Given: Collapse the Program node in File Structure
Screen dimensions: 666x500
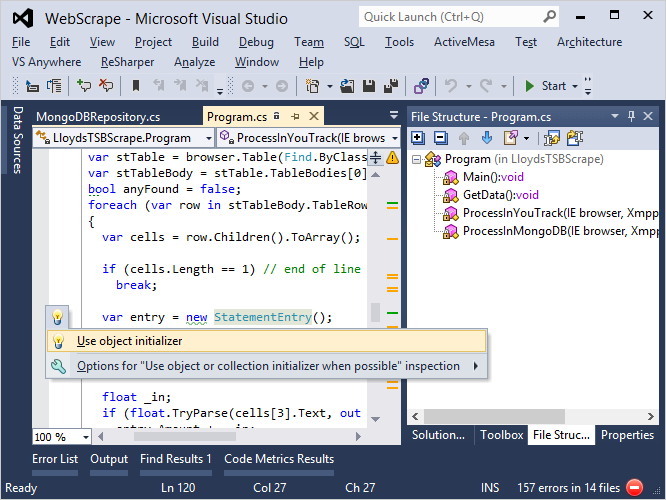Looking at the screenshot, I should tap(417, 159).
